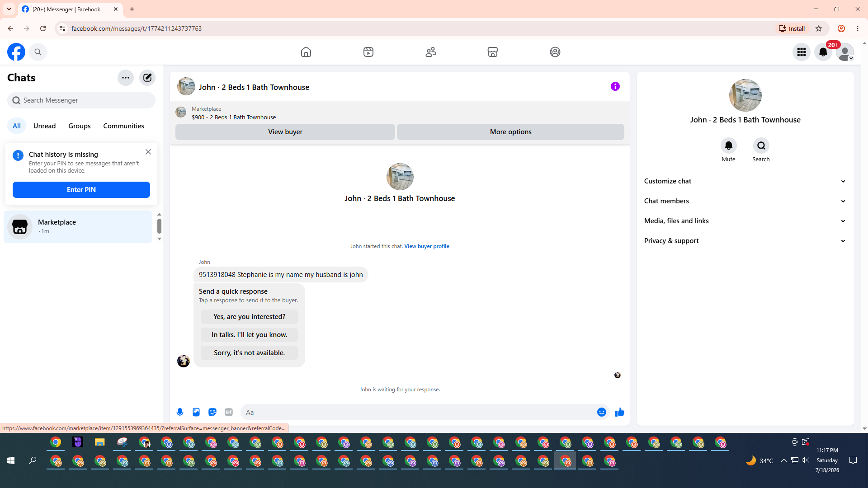Expand Privacy & support section
868x488 pixels.
tap(745, 241)
